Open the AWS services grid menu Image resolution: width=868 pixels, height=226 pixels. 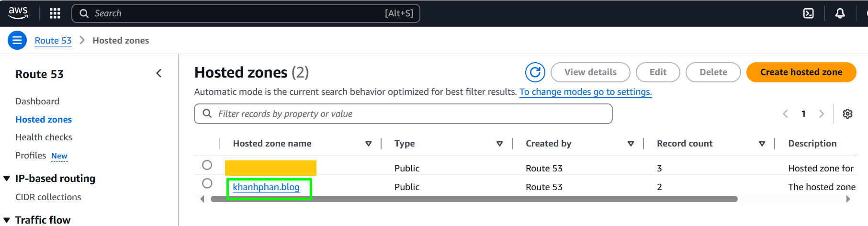click(x=55, y=13)
